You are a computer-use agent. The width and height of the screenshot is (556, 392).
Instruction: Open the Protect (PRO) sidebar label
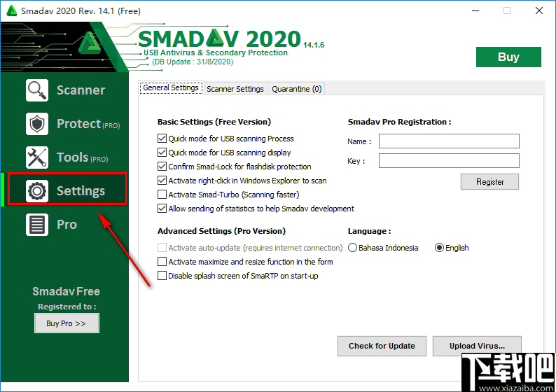[88, 124]
